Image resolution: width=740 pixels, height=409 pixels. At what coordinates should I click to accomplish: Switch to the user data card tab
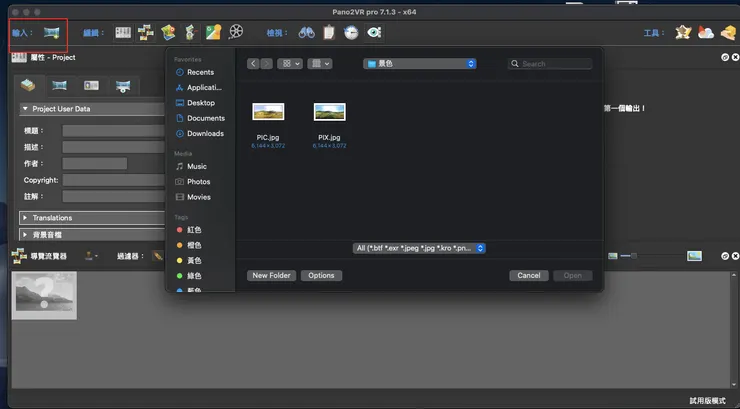tap(91, 85)
